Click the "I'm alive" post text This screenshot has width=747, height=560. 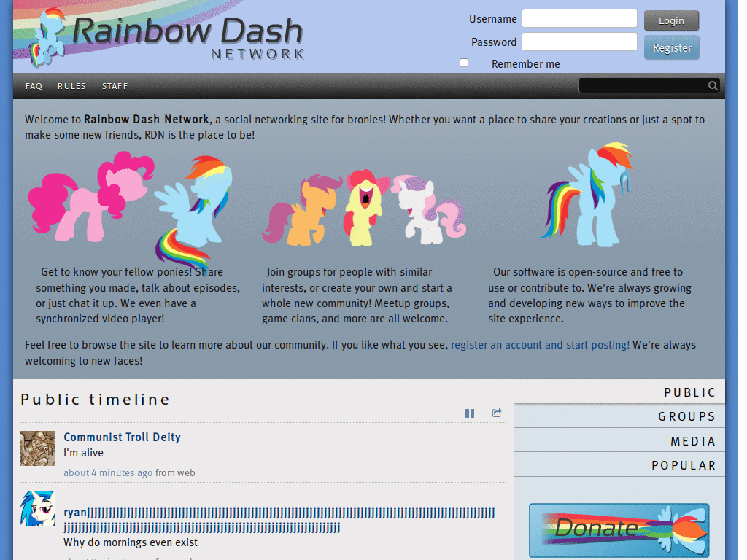(83, 453)
